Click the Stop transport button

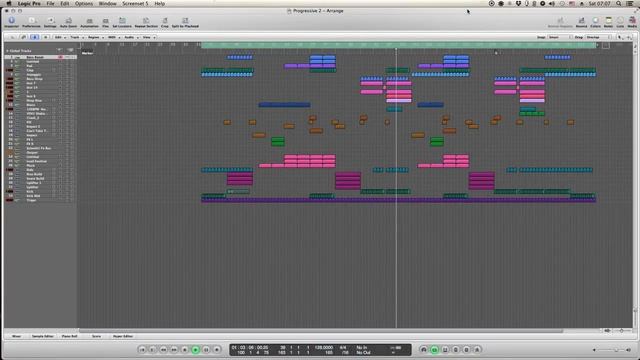pyautogui.click(x=184, y=349)
